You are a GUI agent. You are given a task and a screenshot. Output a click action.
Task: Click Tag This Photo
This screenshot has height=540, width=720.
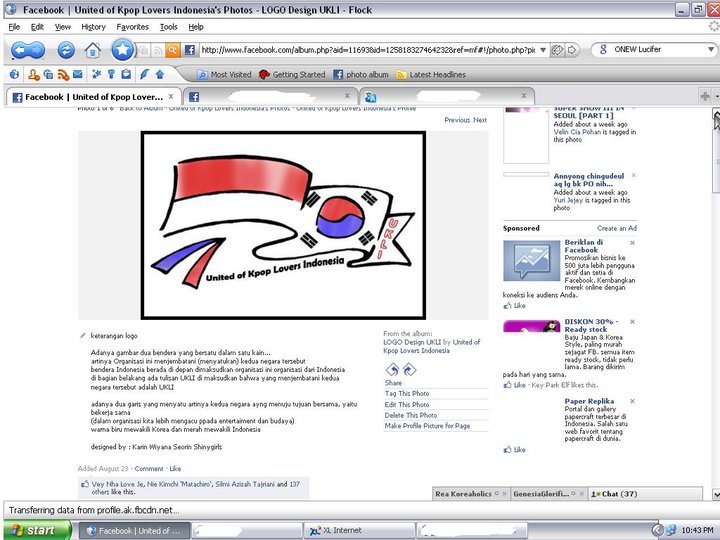coord(407,394)
